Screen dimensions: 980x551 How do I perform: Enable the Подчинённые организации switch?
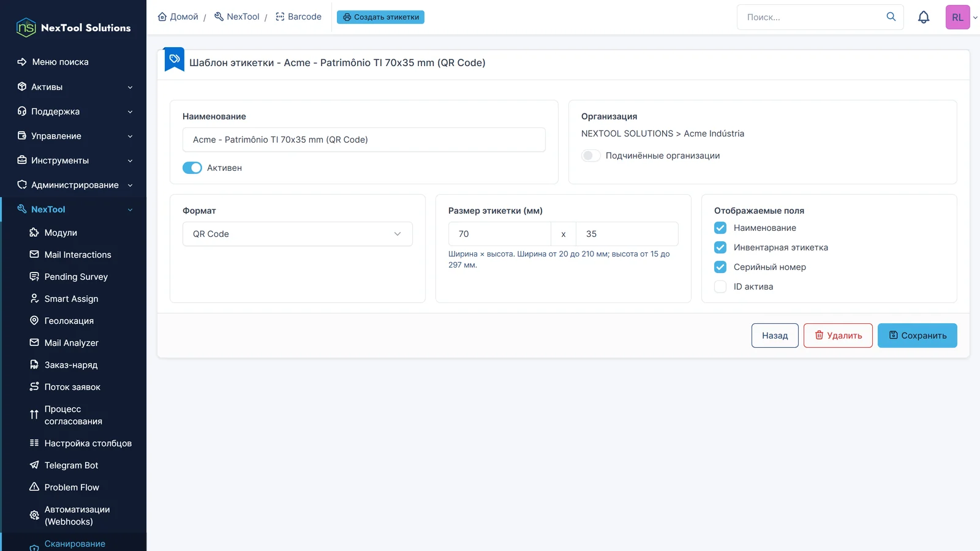591,156
